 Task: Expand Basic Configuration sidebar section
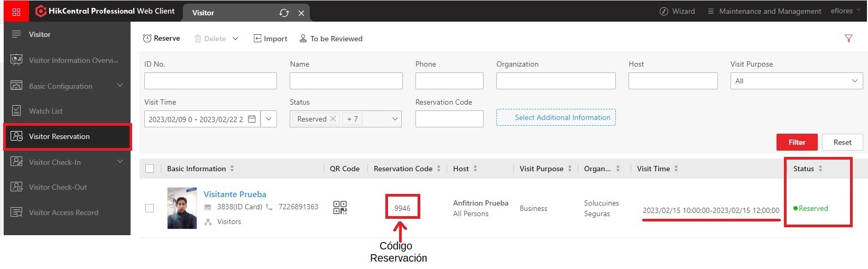[x=120, y=86]
